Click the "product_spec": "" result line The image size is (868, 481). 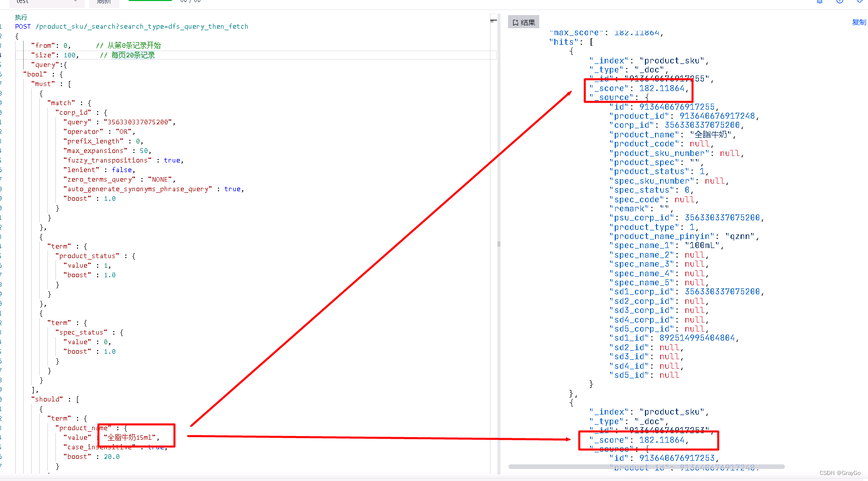pos(657,162)
